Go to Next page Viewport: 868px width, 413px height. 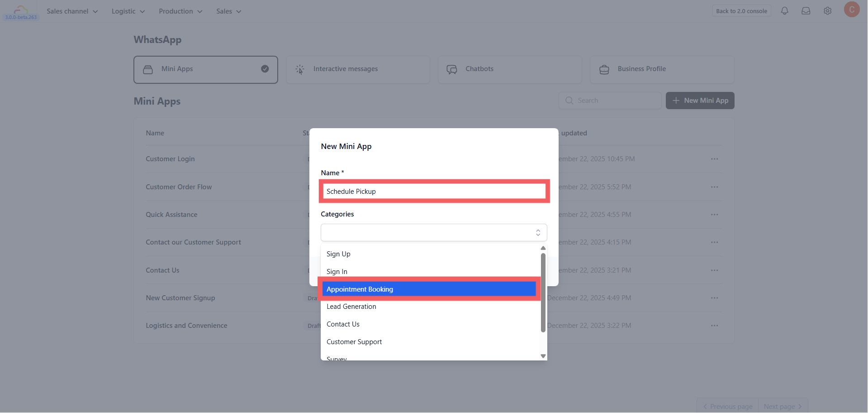click(x=783, y=407)
